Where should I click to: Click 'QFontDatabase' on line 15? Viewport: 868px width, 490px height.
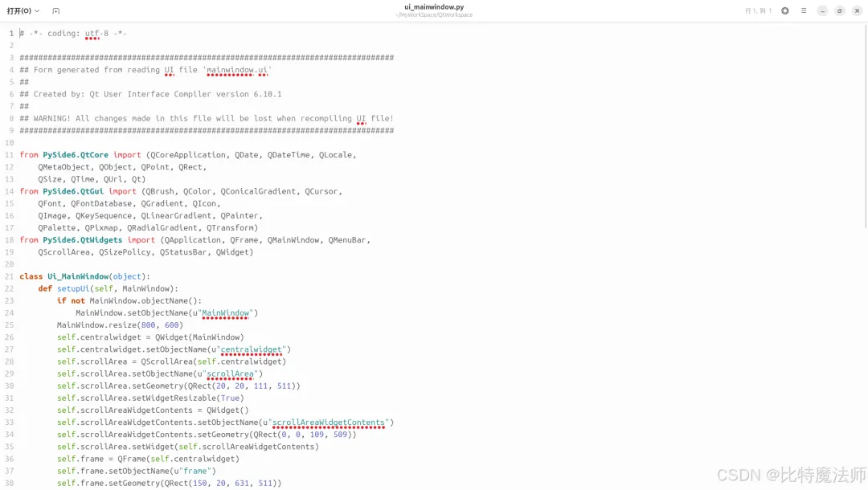[x=101, y=203]
